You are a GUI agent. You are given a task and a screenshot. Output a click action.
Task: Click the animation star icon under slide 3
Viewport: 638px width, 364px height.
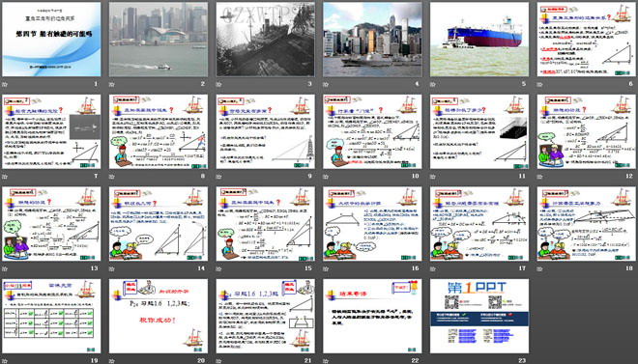tap(218, 84)
